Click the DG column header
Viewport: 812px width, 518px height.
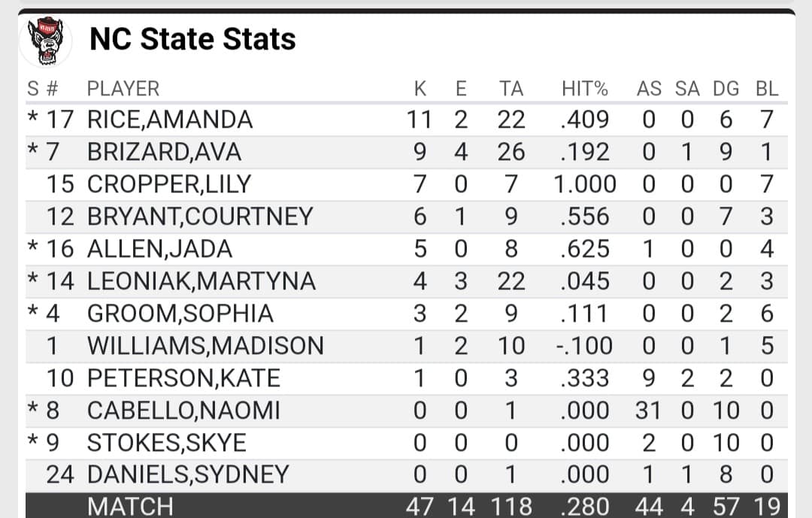pyautogui.click(x=726, y=89)
